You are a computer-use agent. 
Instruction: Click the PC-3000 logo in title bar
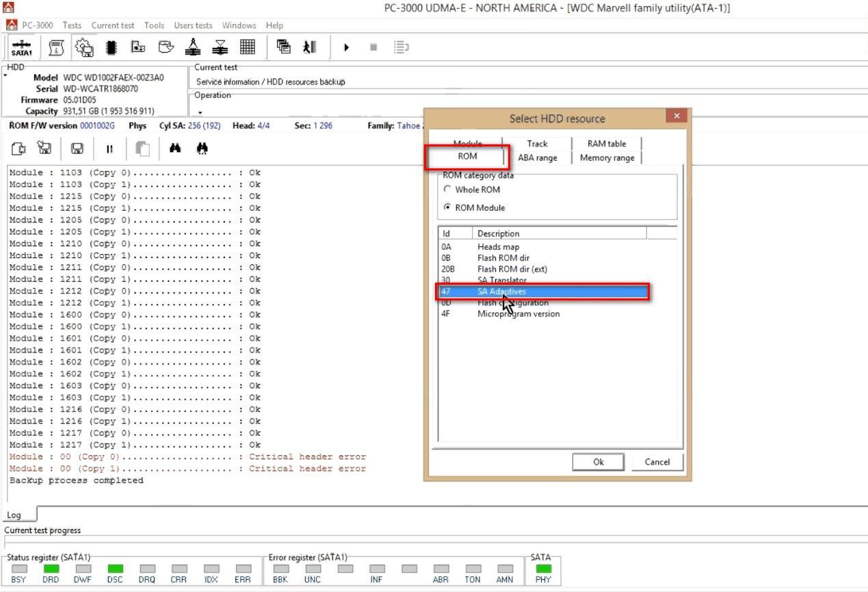(x=8, y=8)
